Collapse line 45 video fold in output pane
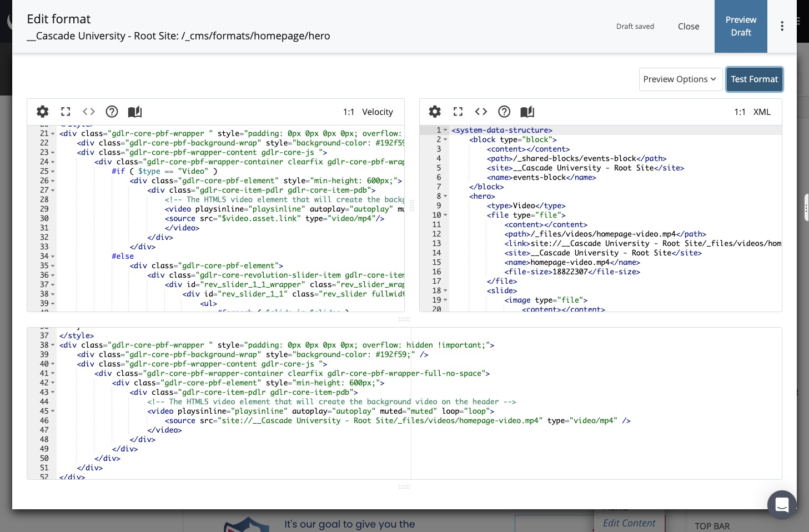 point(53,411)
